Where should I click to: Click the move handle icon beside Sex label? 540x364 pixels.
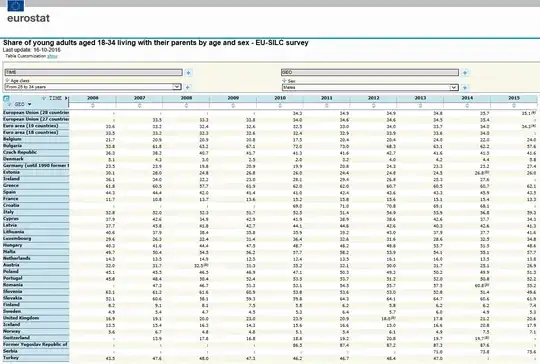pos(284,81)
